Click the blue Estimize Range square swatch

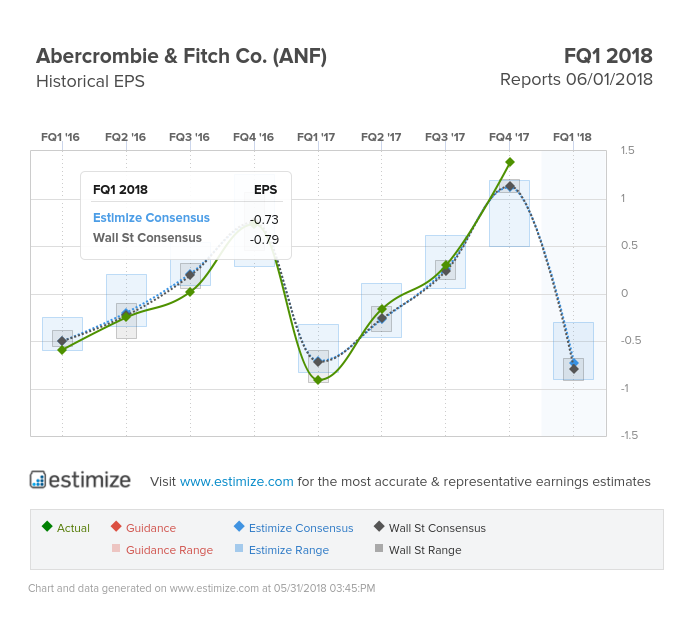pyautogui.click(x=239, y=548)
